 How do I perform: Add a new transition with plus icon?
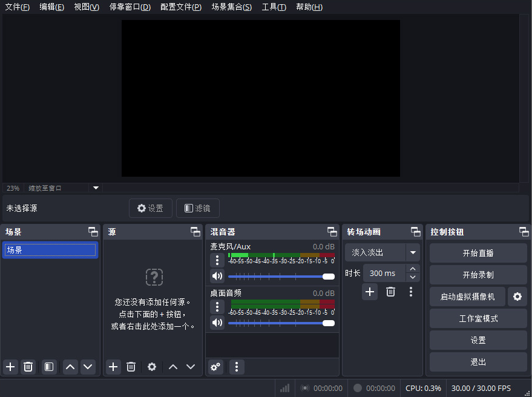(369, 292)
